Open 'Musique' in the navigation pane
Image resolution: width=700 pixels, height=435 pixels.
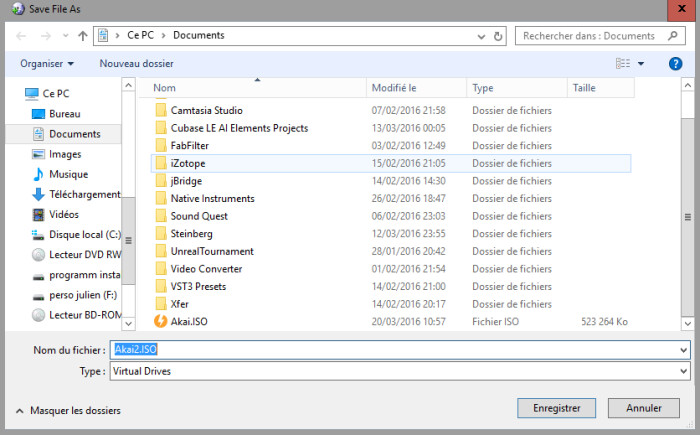click(x=68, y=174)
